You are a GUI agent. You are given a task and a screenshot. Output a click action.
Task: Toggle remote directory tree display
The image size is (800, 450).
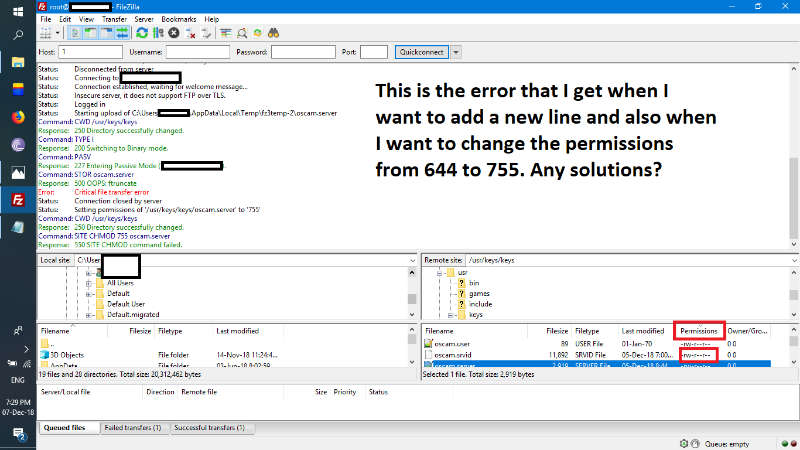(107, 33)
